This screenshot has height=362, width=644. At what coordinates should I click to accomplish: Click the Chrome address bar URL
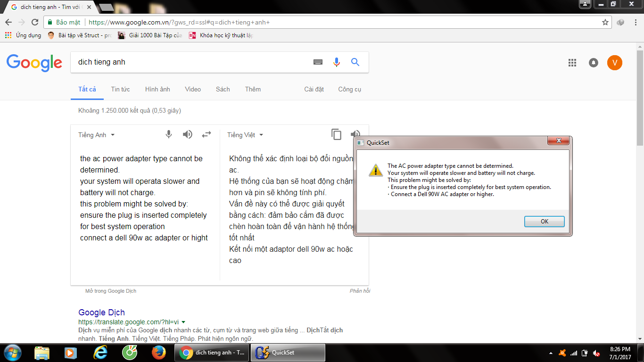coord(179,22)
